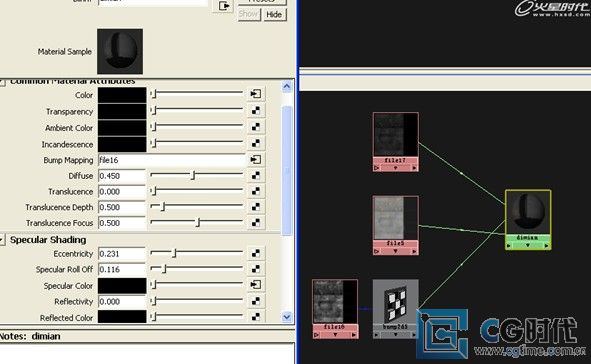Image resolution: width=591 pixels, height=364 pixels.
Task: Select the file5 texture node
Action: pos(395,225)
